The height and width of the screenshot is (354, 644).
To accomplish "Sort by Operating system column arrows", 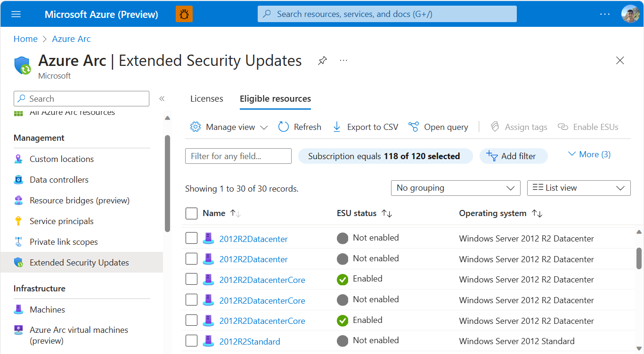I will click(x=537, y=214).
